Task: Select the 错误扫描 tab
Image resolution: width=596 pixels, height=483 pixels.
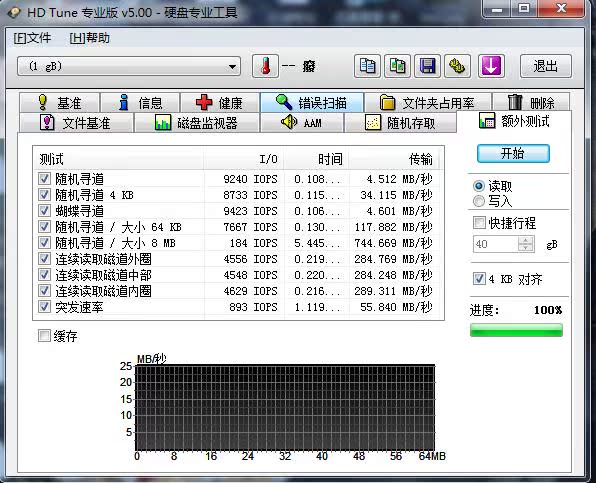Action: point(312,103)
